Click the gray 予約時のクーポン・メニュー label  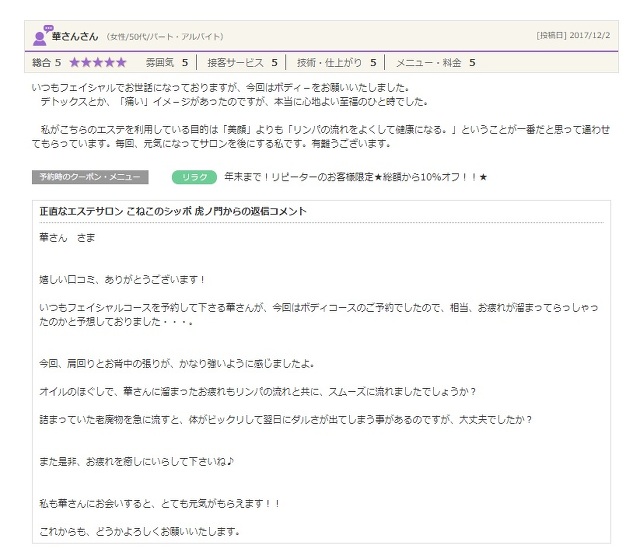coord(90,177)
